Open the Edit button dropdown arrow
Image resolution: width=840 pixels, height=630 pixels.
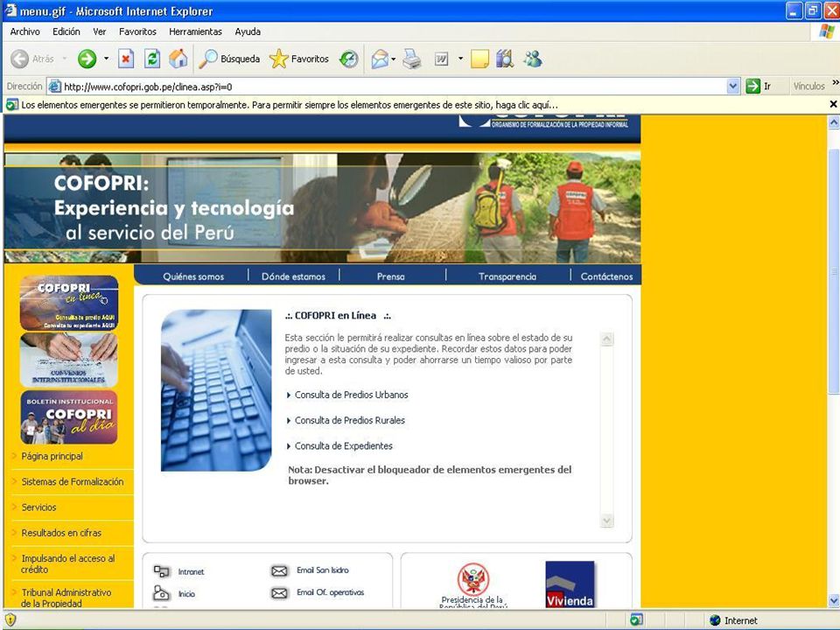click(x=460, y=59)
